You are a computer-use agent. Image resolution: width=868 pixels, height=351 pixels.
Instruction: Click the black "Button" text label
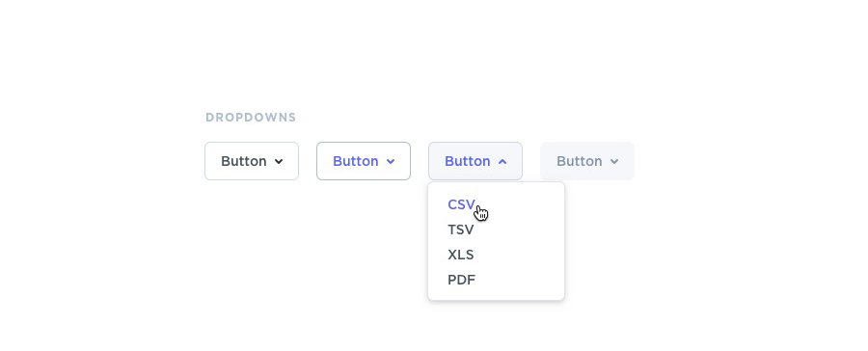click(x=244, y=161)
